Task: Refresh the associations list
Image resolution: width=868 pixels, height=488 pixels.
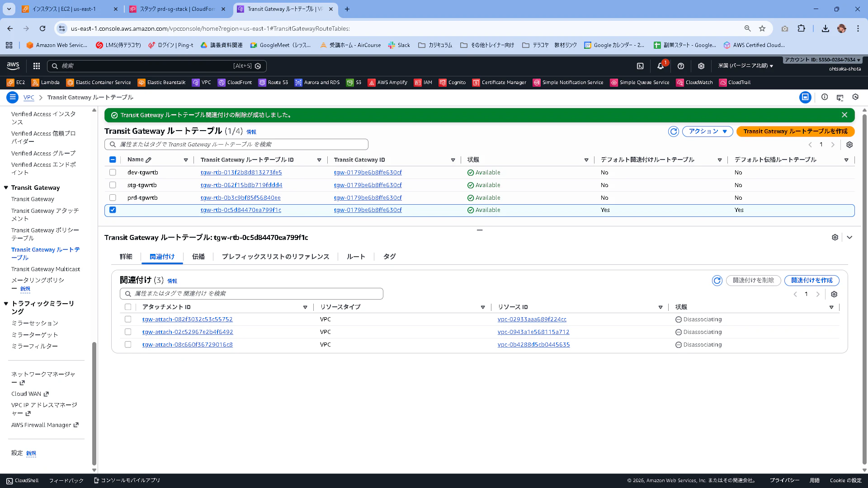Action: [x=717, y=281]
